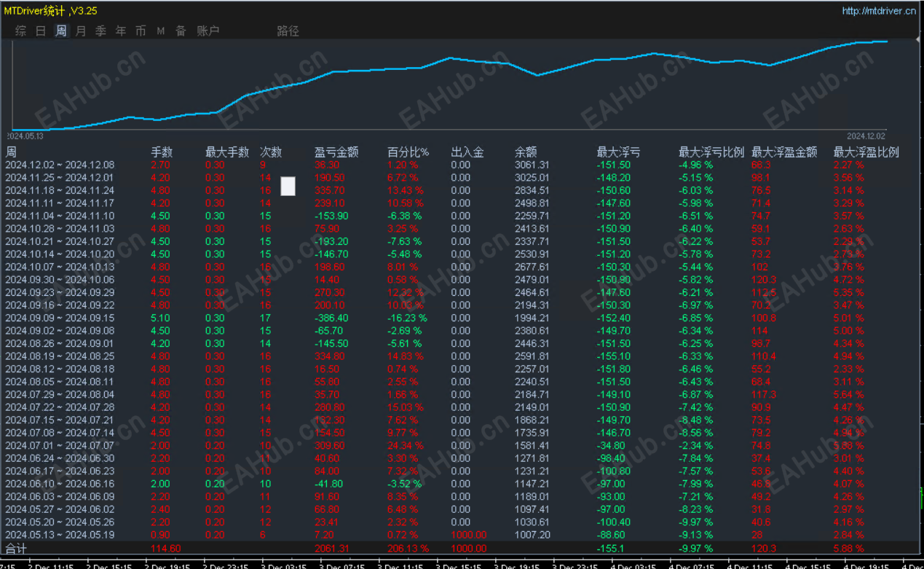Click the 5.10 lots value

click(x=160, y=318)
